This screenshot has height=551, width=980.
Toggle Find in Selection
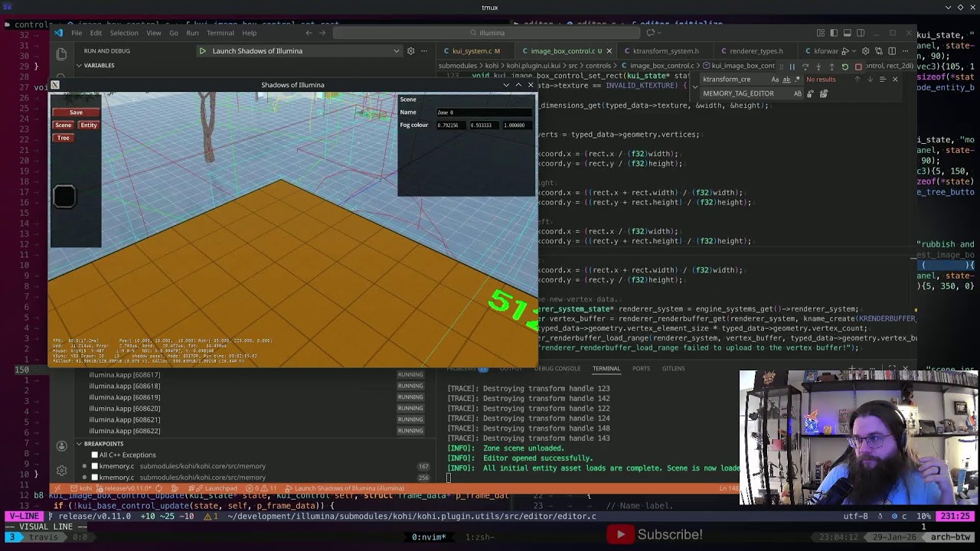pyautogui.click(x=883, y=80)
